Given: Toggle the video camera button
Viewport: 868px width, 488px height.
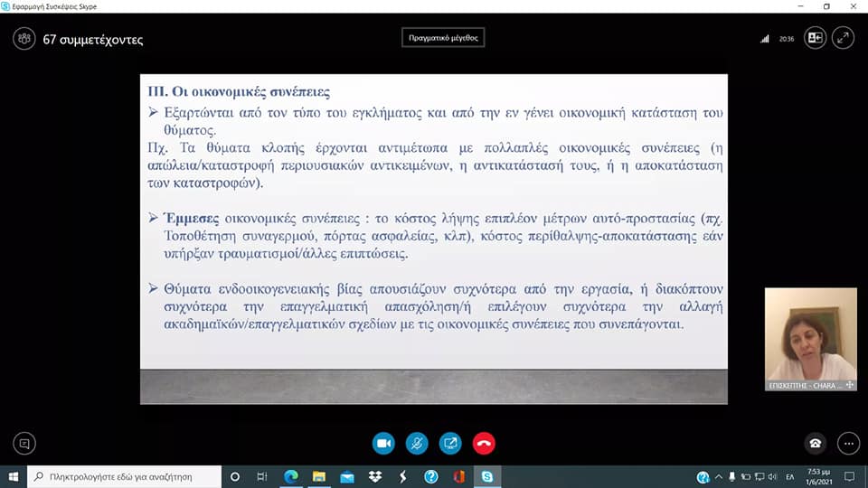Looking at the screenshot, I should click(382, 444).
